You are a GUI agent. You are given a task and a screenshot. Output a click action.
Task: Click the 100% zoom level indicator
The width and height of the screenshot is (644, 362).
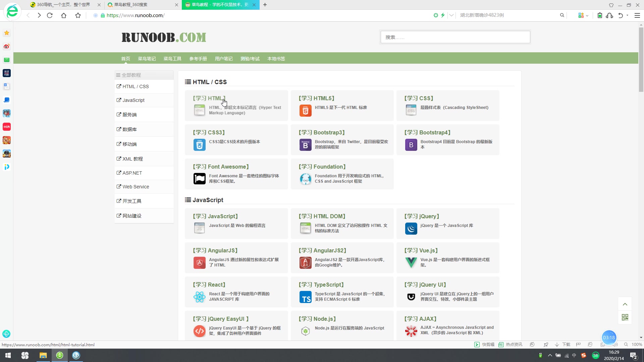pos(637,345)
